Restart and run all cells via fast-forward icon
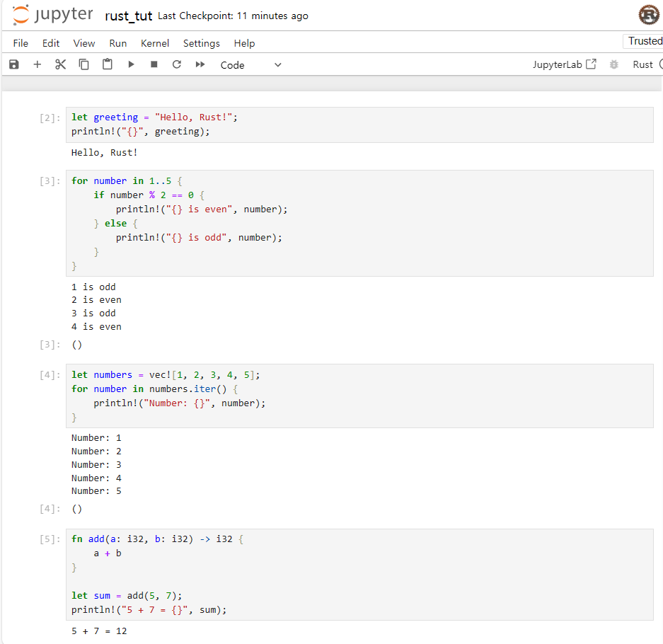663x644 pixels. 200,64
